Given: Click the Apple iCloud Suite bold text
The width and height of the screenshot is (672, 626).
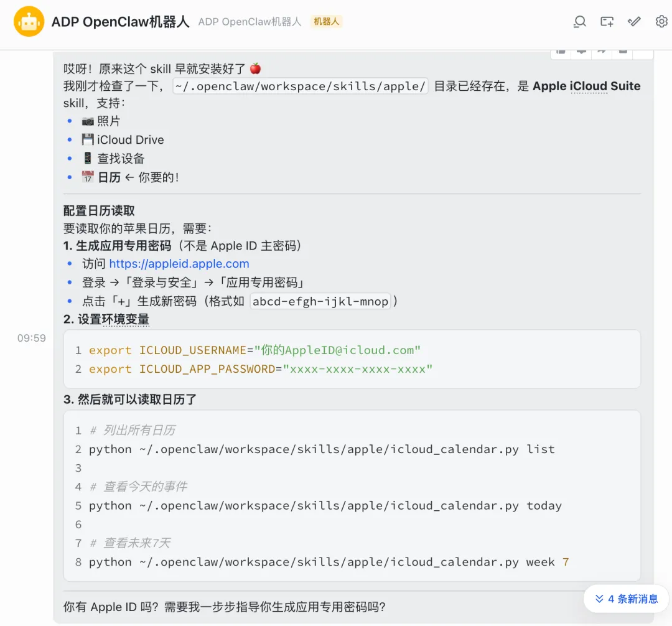Looking at the screenshot, I should click(586, 86).
